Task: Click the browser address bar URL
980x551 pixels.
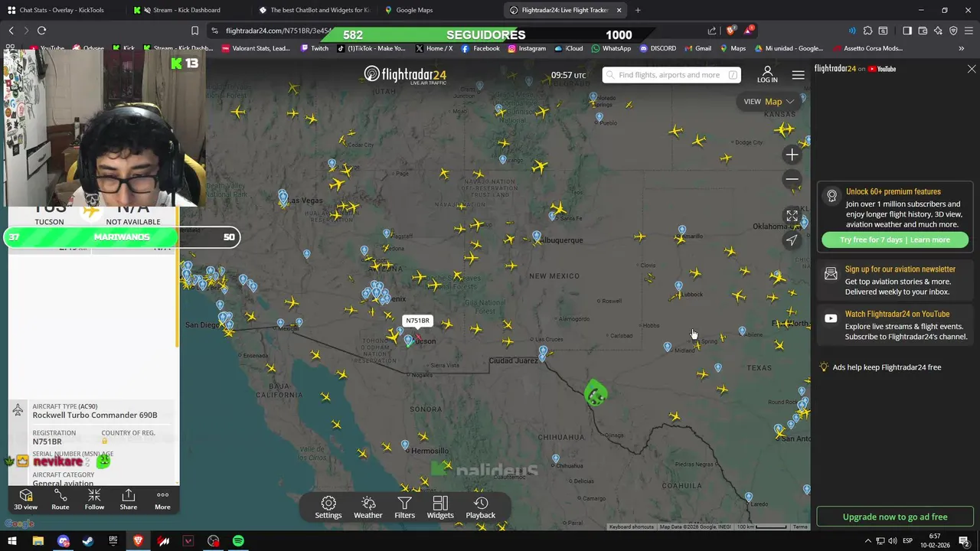Action: coord(279,31)
